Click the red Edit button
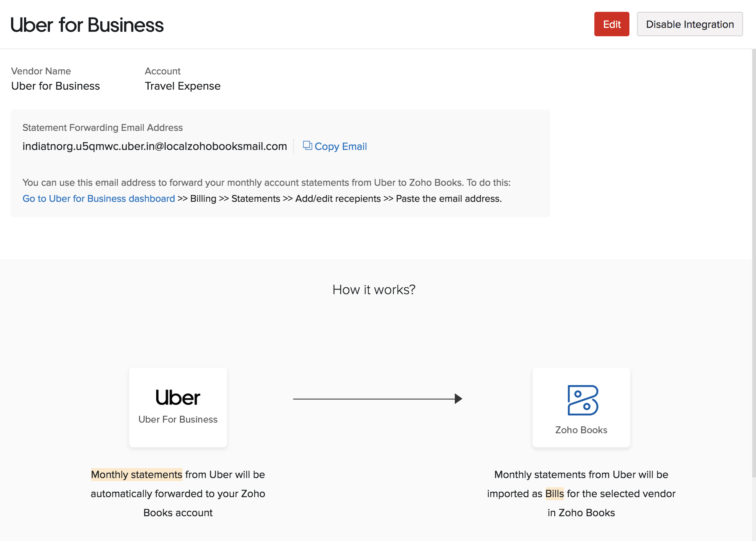This screenshot has height=541, width=756. [612, 24]
